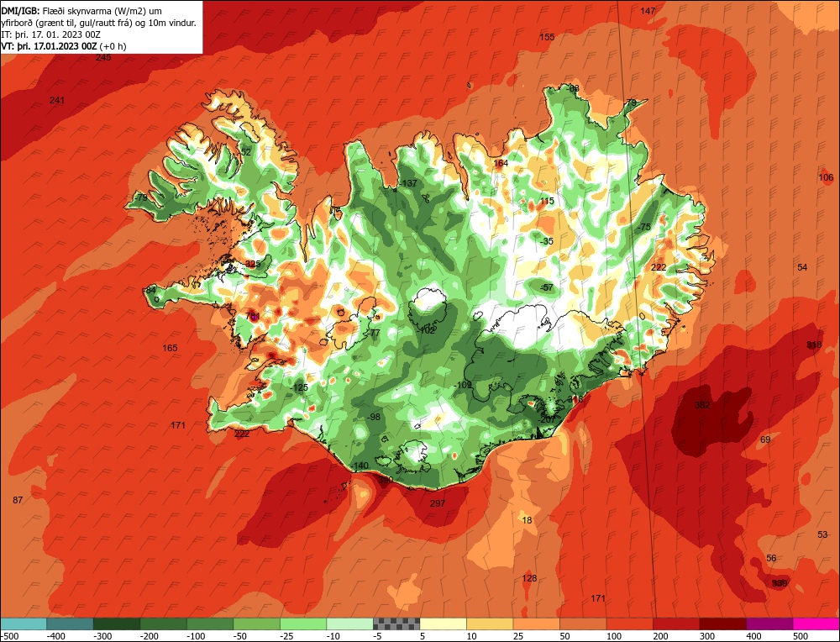This screenshot has width=840, height=642.
Task: Pick the red-orange 100 to 200 legend swatch
Action: pyautogui.click(x=629, y=624)
